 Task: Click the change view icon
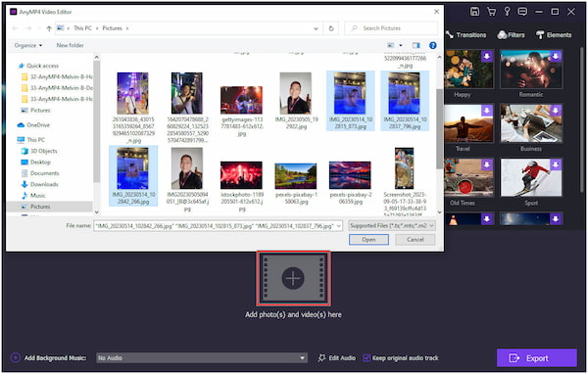(x=391, y=45)
